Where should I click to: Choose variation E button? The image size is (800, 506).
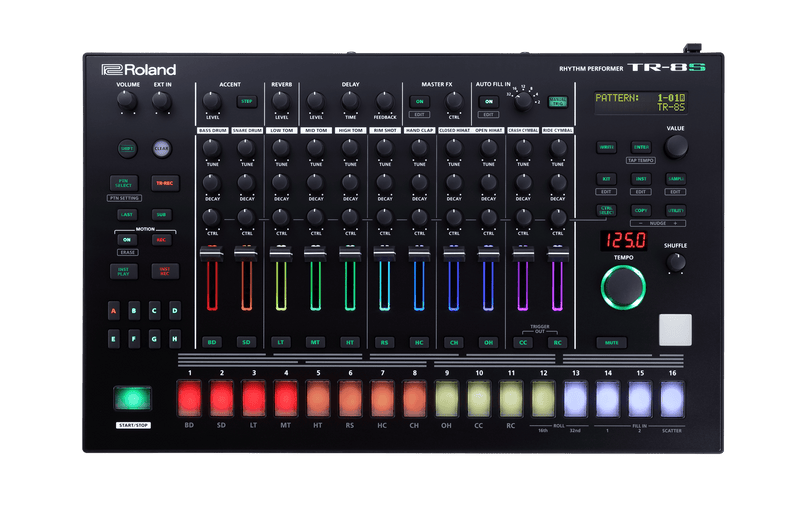coord(113,339)
